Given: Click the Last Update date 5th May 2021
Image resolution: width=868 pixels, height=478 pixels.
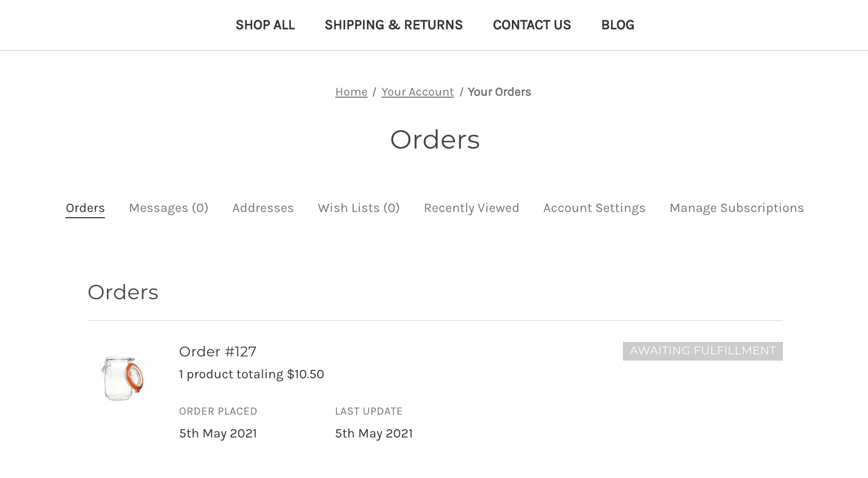Looking at the screenshot, I should (x=374, y=433).
